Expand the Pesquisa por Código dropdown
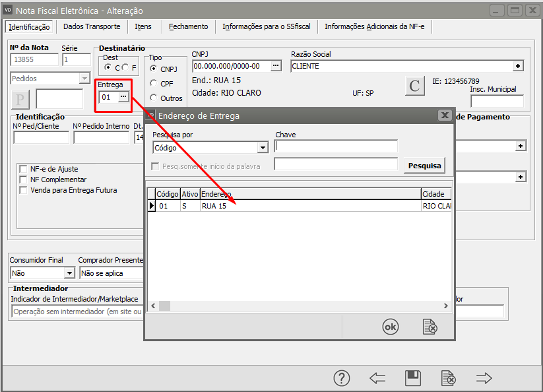Image resolution: width=543 pixels, height=392 pixels. point(263,148)
